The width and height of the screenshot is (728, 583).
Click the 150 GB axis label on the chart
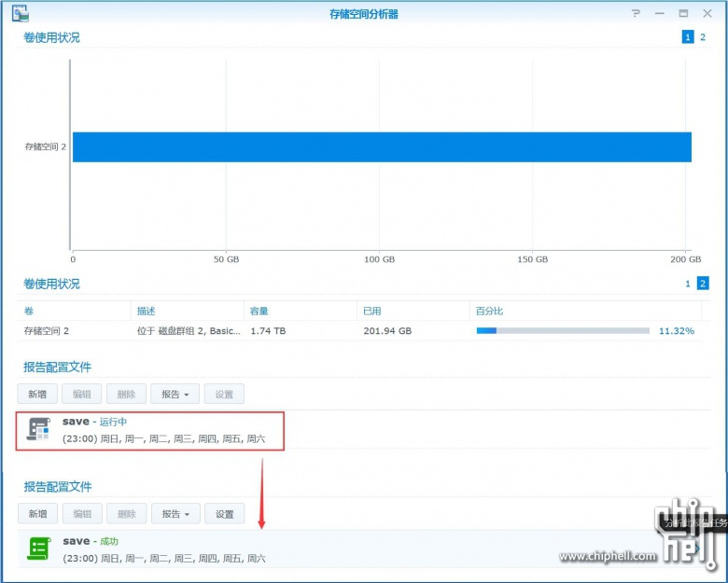click(x=533, y=259)
